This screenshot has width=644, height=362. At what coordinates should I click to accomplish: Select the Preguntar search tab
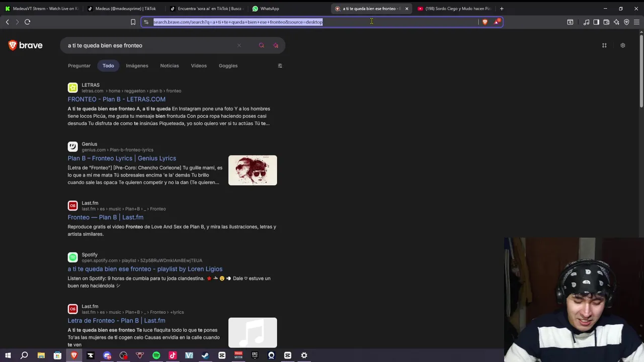click(x=79, y=66)
